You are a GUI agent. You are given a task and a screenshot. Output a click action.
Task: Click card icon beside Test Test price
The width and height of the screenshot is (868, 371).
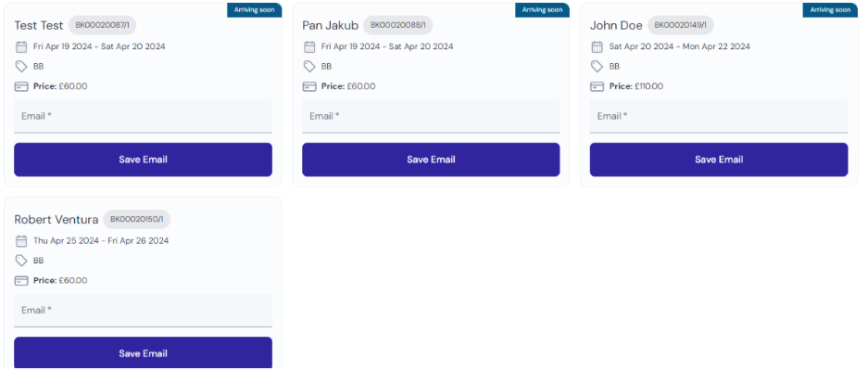pyautogui.click(x=21, y=86)
